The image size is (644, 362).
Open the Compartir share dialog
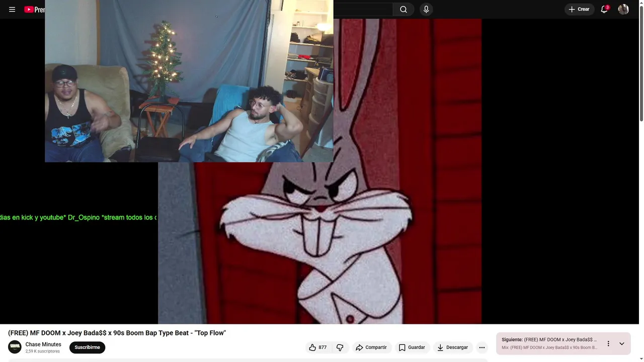(371, 347)
